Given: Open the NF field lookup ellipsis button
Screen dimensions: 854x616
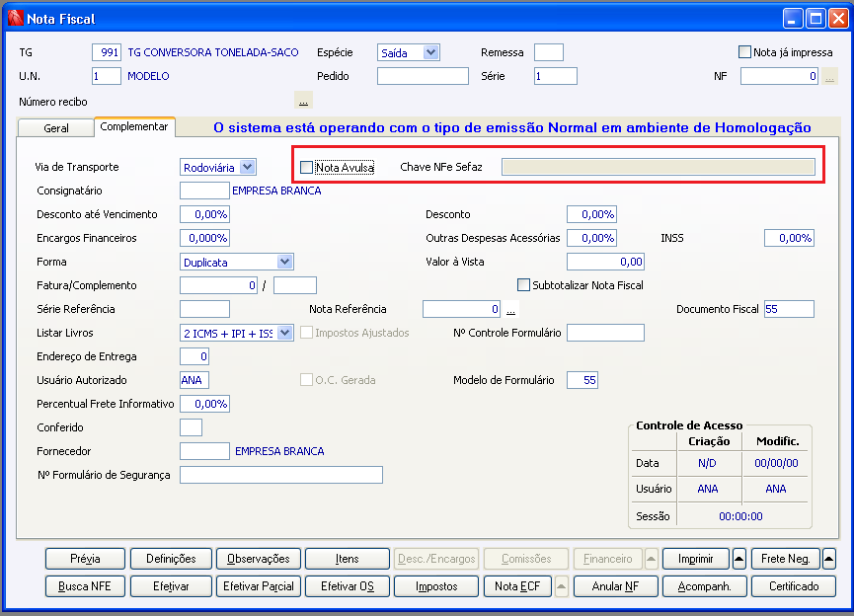Looking at the screenshot, I should pos(829,76).
